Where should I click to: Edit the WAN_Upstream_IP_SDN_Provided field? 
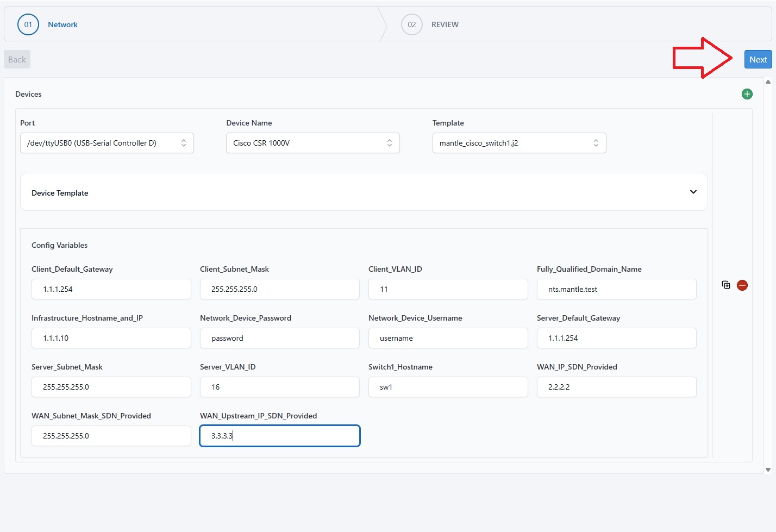[280, 436]
